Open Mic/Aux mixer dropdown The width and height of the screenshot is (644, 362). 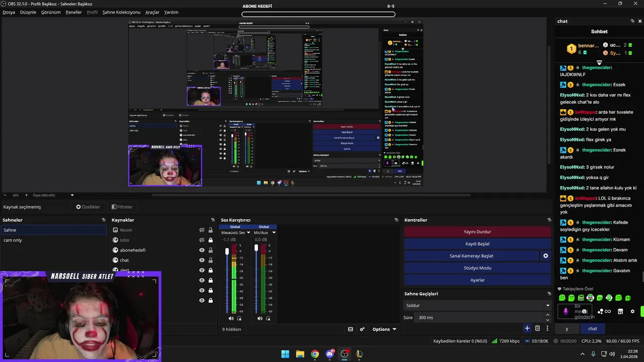(274, 232)
